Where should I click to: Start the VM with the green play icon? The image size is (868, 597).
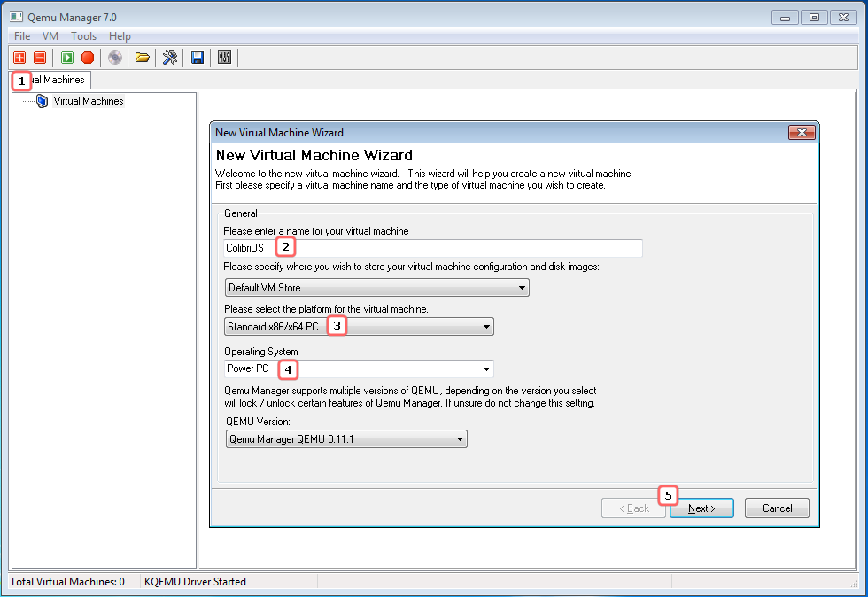tap(67, 58)
